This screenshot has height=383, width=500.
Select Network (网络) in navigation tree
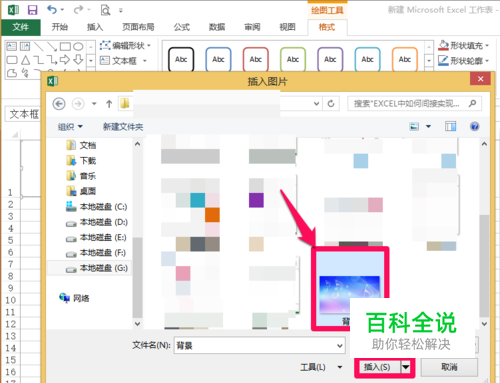pos(74,298)
